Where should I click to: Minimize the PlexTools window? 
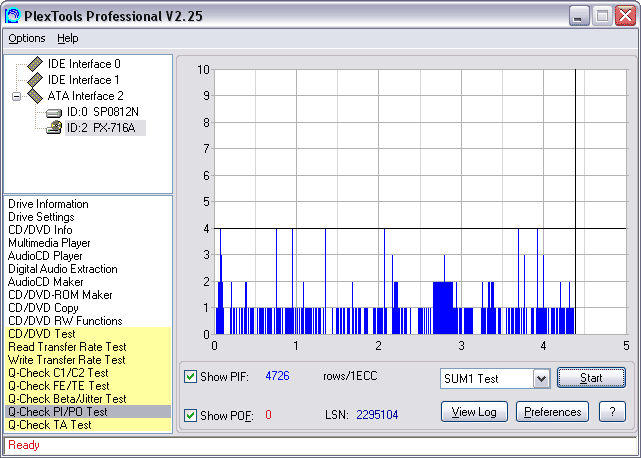[578, 16]
